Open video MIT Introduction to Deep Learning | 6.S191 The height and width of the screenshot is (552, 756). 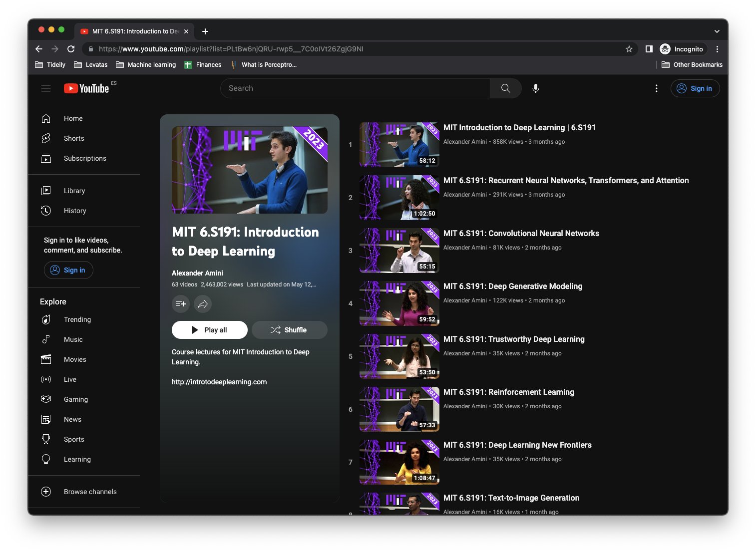519,128
